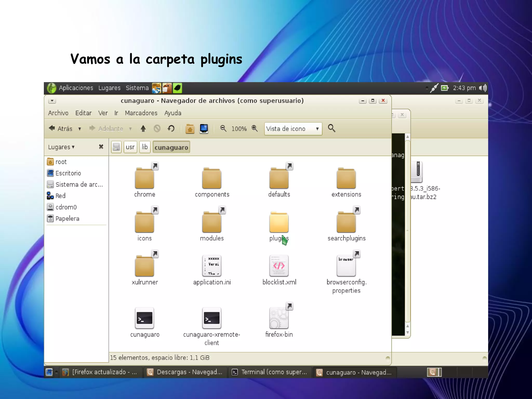
Task: Switch to Firefox actualizado taskbar window
Action: point(101,372)
